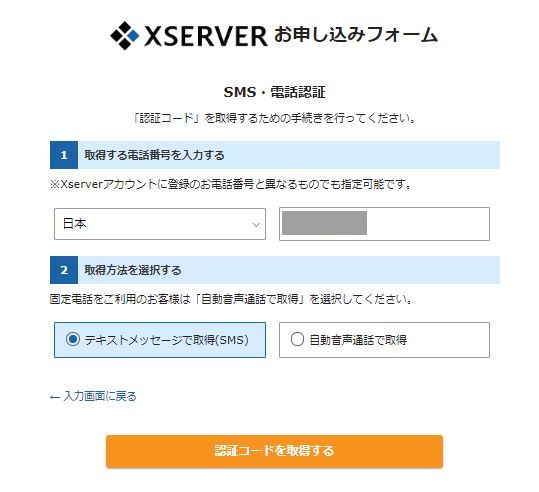539x492 pixels.
Task: Click the お申し込みフォーム title text
Action: 356,35
